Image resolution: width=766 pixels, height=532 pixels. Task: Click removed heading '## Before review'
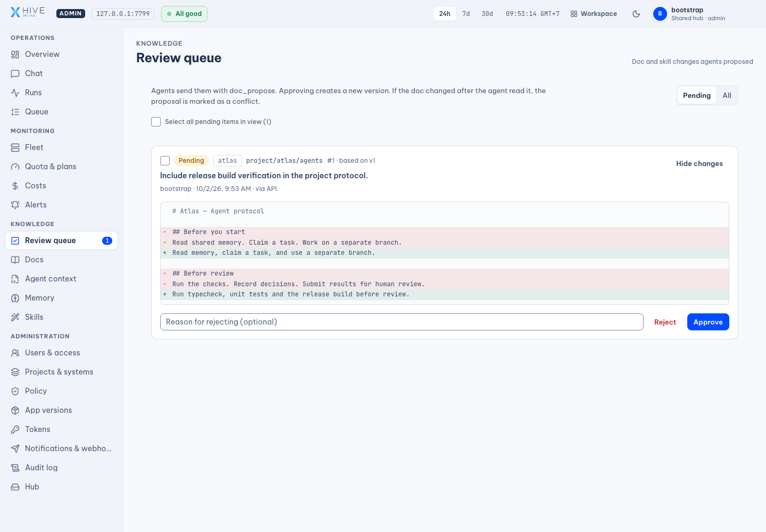445,273
